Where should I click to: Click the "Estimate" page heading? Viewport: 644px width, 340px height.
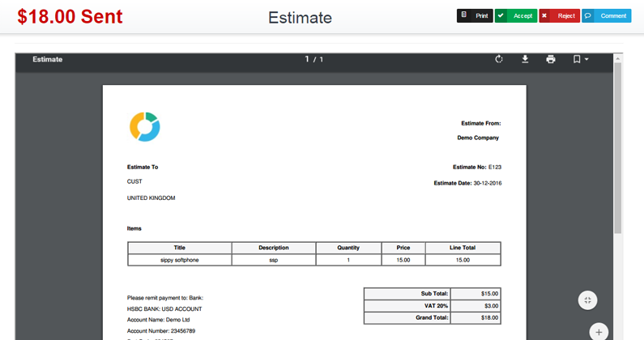[300, 18]
